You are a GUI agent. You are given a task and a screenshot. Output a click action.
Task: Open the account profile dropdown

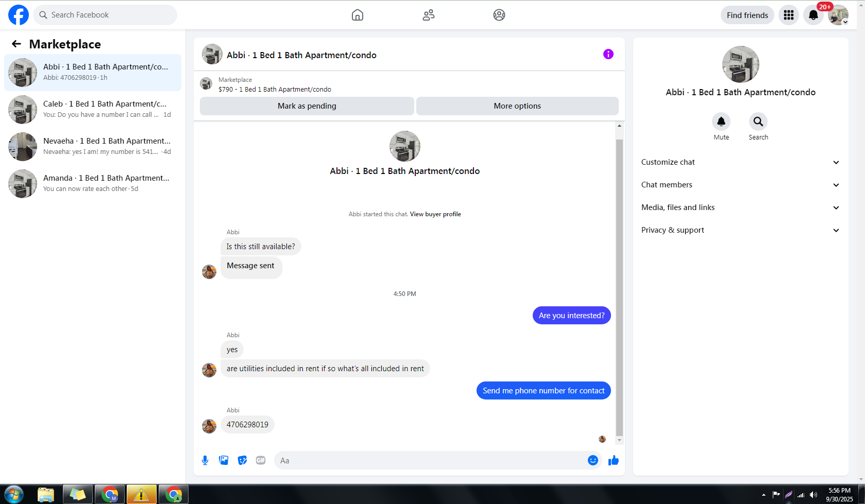(x=838, y=15)
